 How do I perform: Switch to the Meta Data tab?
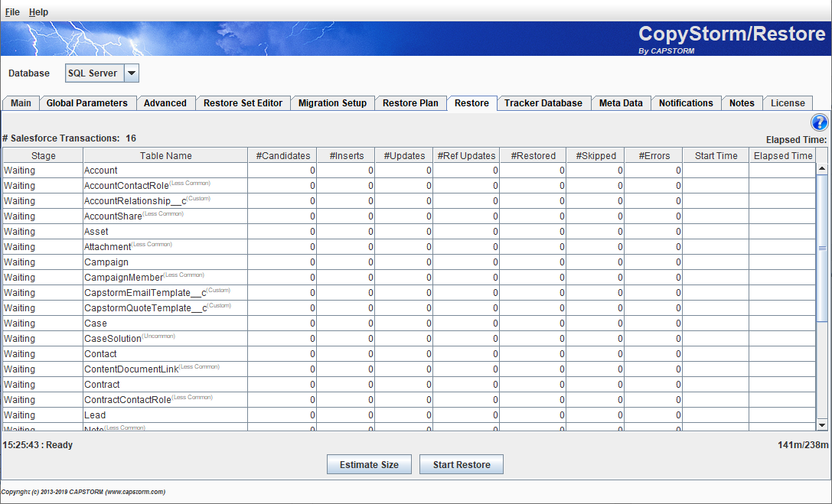621,102
